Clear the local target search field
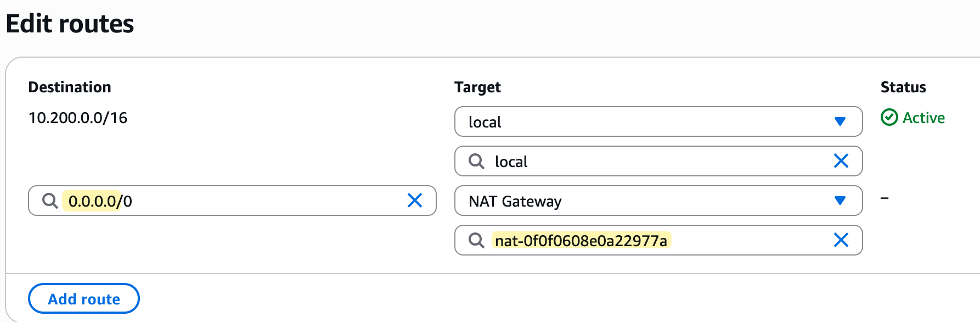 point(841,161)
